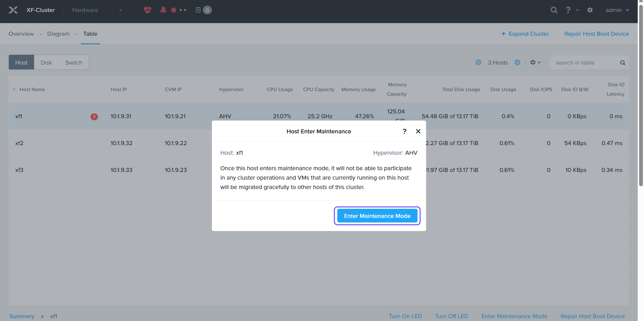This screenshot has height=321, width=644.
Task: Click the search in table field
Action: click(x=585, y=63)
